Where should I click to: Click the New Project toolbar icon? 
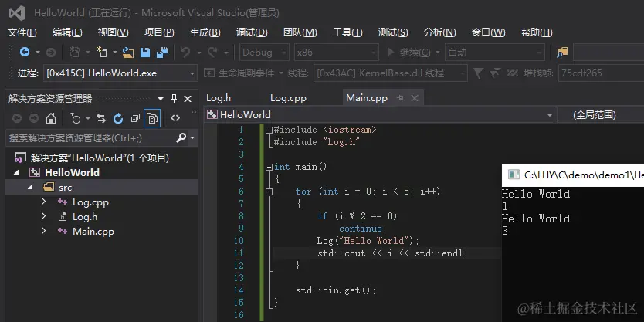click(74, 53)
